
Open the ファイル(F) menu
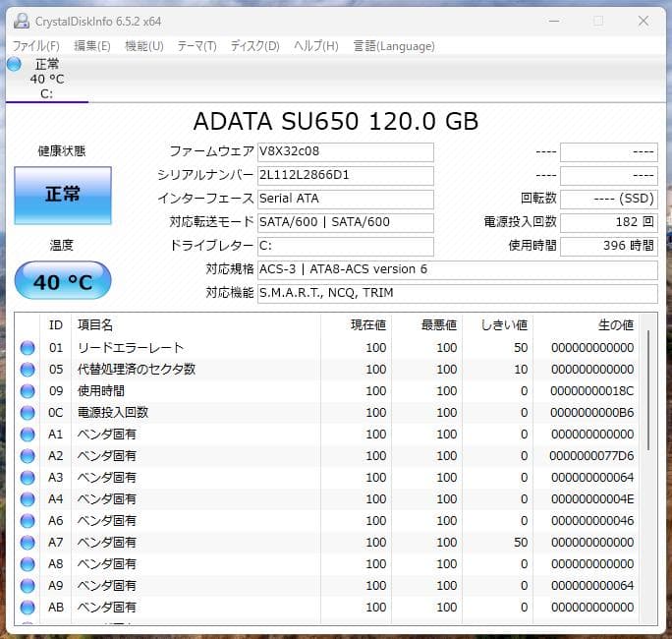click(36, 46)
